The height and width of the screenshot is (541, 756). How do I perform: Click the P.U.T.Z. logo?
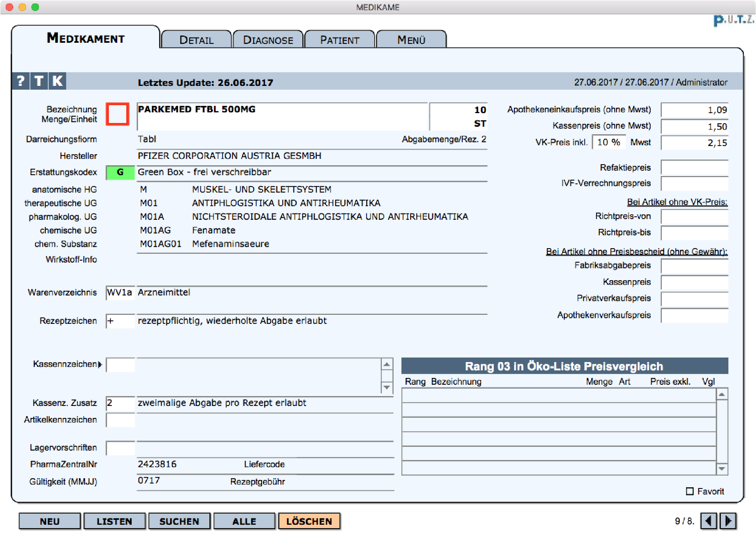pyautogui.click(x=733, y=20)
